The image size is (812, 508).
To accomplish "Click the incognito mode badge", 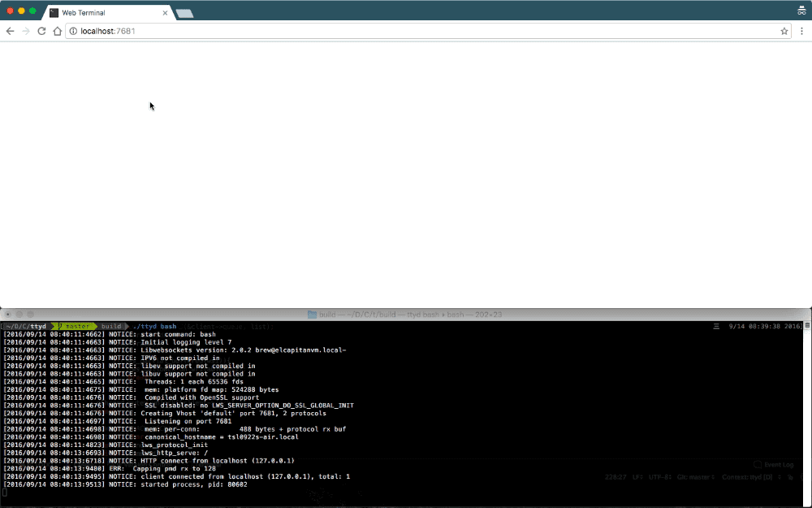I will pos(802,10).
